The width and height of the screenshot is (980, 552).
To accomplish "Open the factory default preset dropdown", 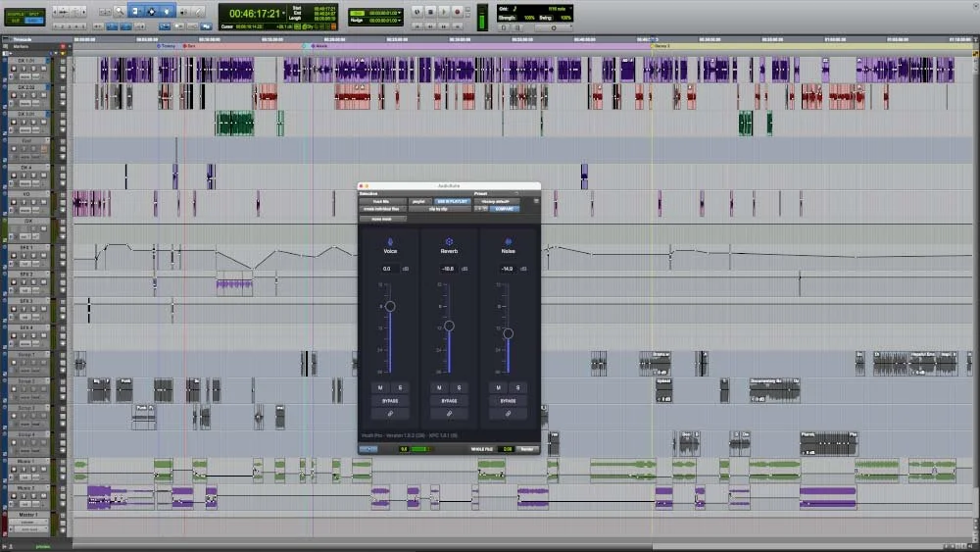I will 496,201.
